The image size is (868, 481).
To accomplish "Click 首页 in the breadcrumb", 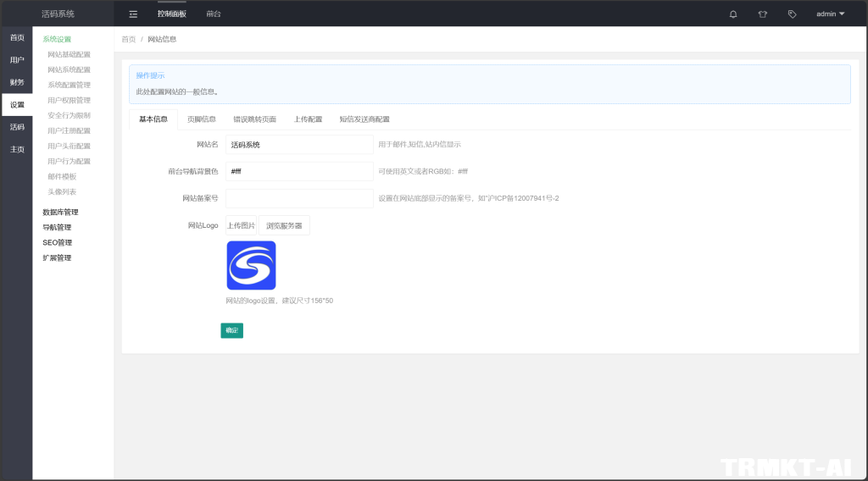I will [128, 40].
